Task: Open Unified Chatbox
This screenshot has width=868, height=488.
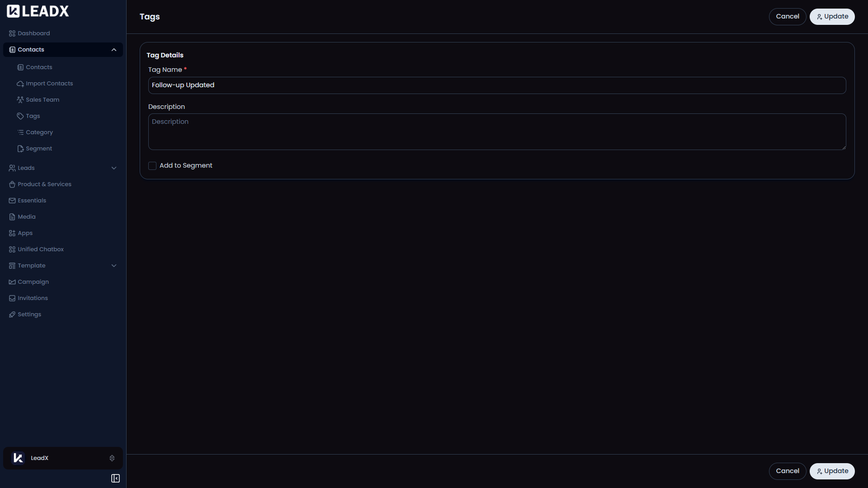Action: click(x=41, y=249)
